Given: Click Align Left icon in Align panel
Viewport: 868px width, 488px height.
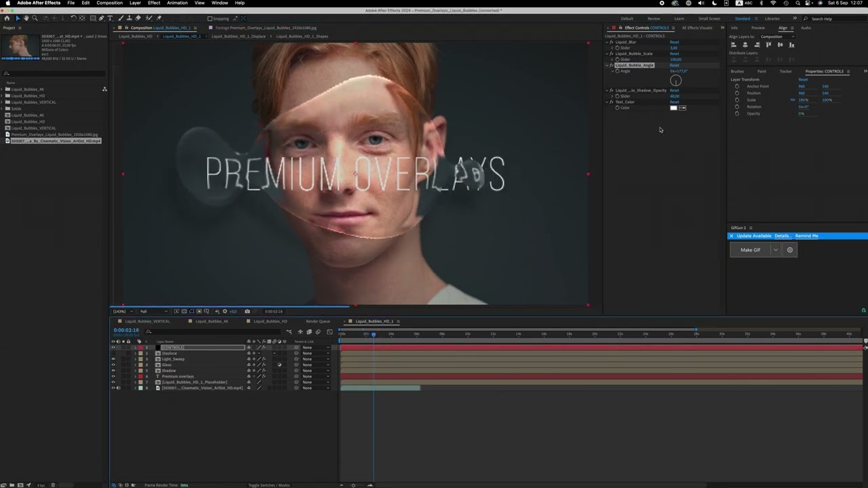Looking at the screenshot, I should tap(734, 45).
